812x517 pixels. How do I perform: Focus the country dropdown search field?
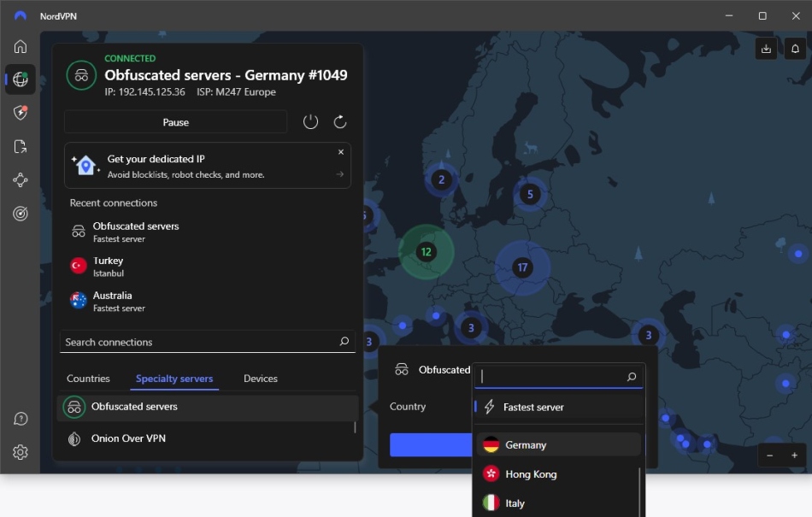pyautogui.click(x=558, y=377)
